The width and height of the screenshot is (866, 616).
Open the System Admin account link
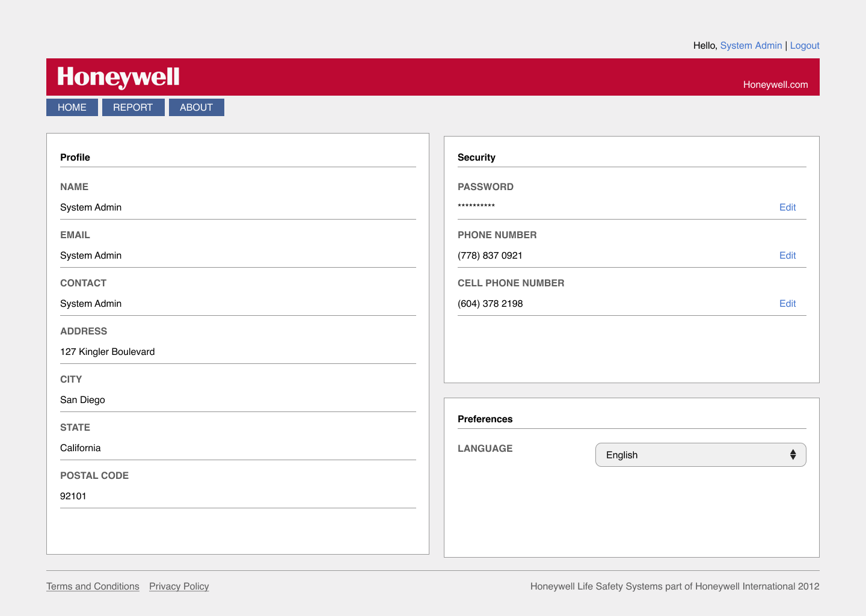tap(751, 45)
